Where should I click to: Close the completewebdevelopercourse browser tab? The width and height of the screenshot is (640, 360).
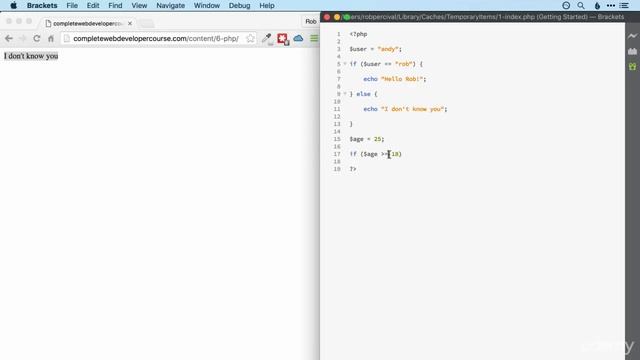point(130,24)
